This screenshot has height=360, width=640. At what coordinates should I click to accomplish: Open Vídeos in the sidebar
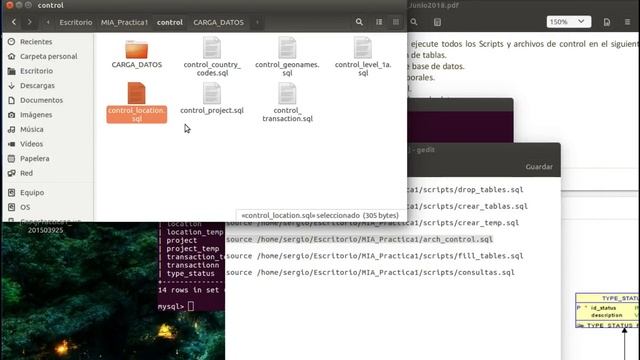[31, 144]
